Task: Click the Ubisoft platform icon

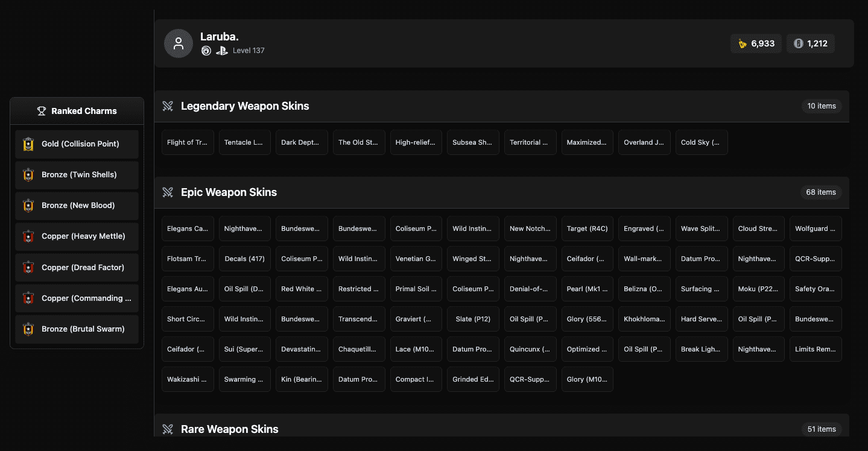Action: click(206, 51)
